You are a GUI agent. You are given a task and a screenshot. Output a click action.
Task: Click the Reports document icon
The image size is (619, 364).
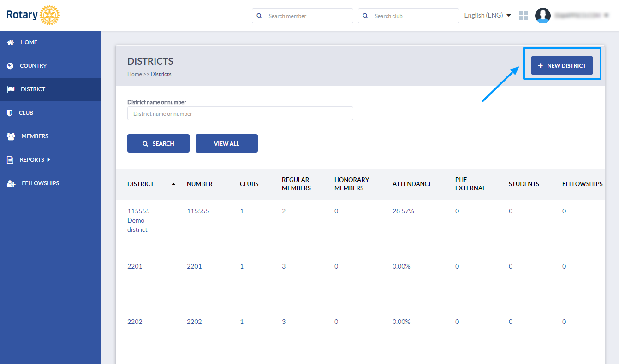tap(10, 160)
